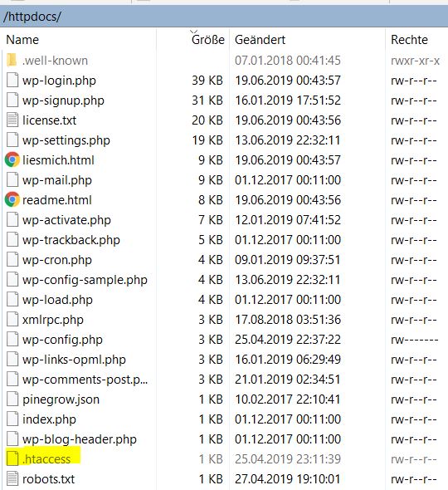Select the highlighted .htaccess file name
Screen dimensions: 448x490
46,459
